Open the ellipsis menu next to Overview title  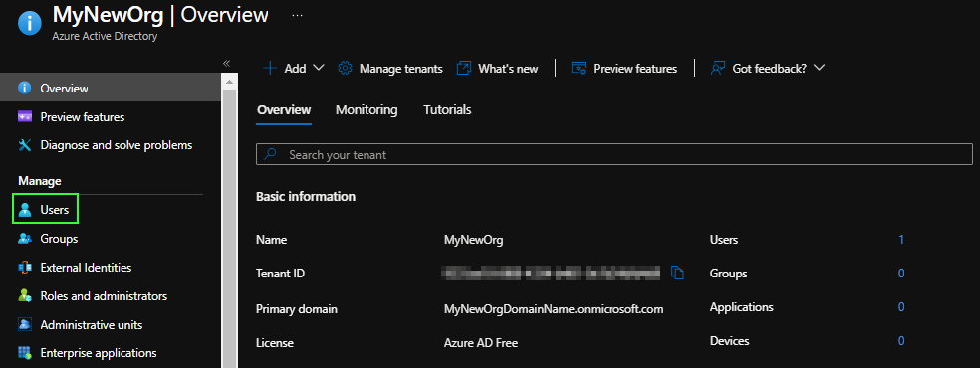298,15
